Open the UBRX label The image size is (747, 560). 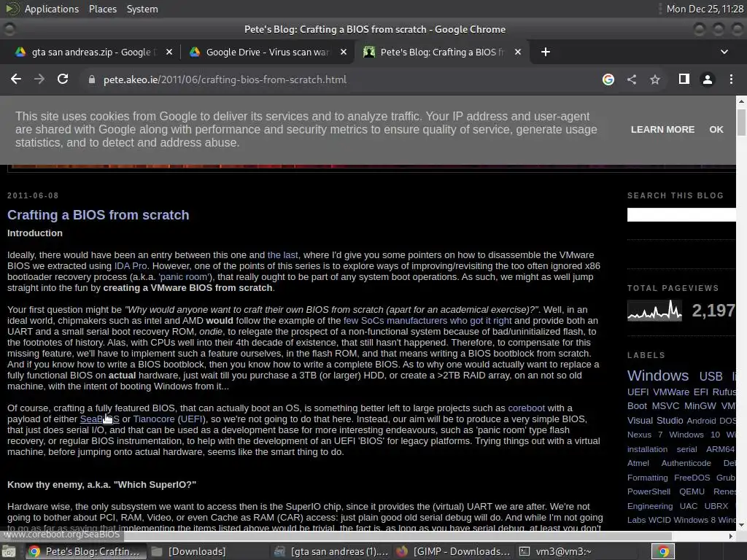coord(716,506)
